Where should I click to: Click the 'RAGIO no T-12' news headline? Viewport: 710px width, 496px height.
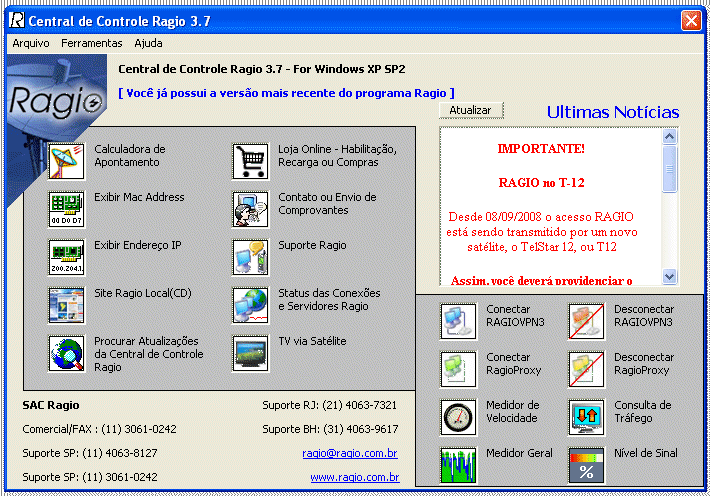pos(542,183)
